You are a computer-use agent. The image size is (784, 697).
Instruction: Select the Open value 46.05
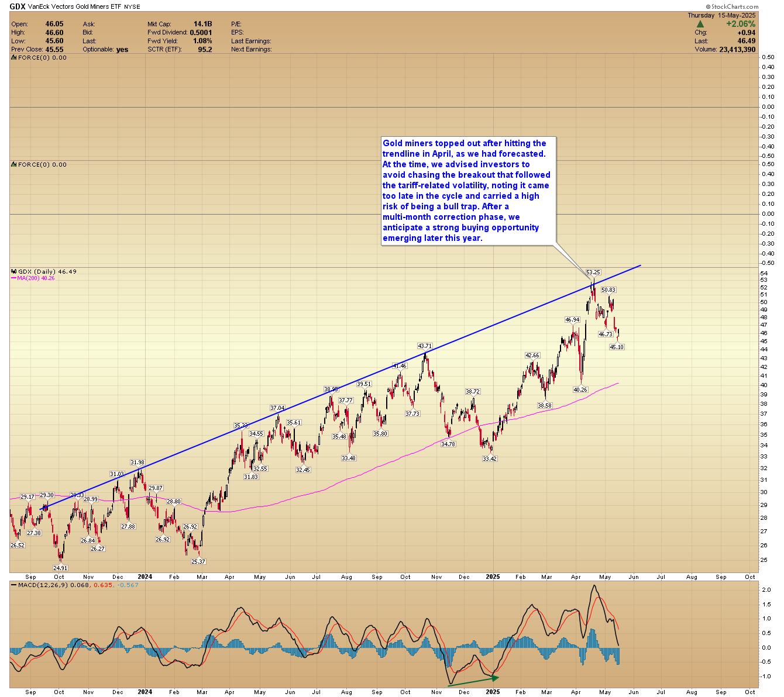[54, 24]
